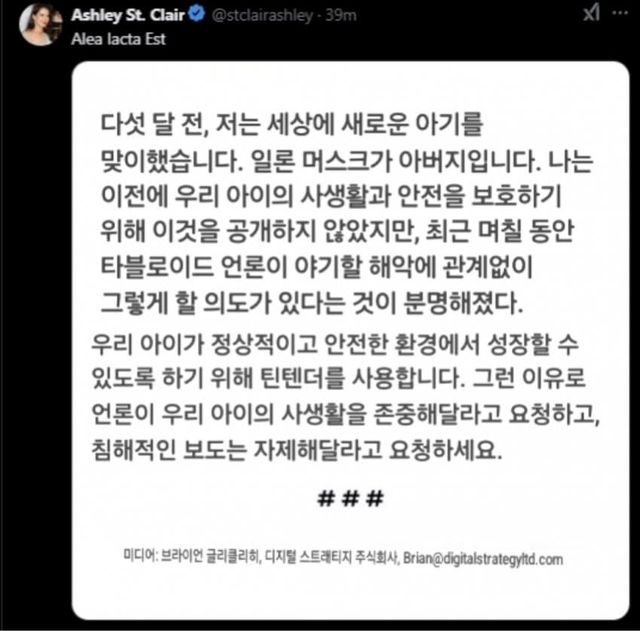Viewport: 640px width, 631px height.
Task: Click the ### separator in the statement
Action: pyautogui.click(x=350, y=498)
